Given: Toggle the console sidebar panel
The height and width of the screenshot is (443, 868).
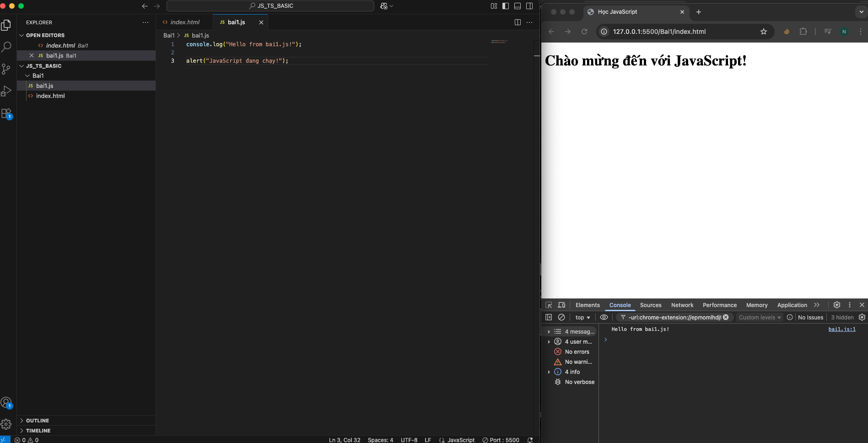Looking at the screenshot, I should click(549, 317).
